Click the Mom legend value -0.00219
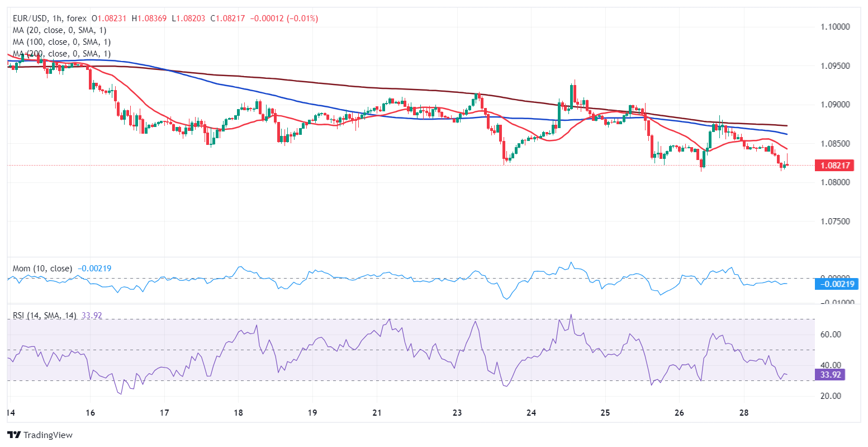 pos(94,269)
